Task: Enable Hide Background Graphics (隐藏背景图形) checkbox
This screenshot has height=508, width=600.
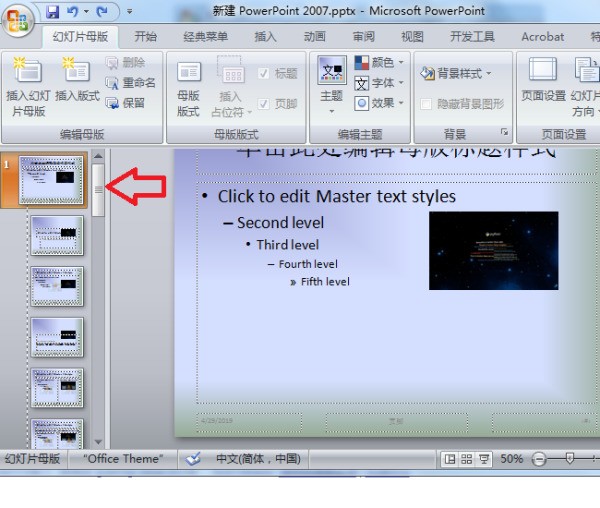Action: coord(427,103)
